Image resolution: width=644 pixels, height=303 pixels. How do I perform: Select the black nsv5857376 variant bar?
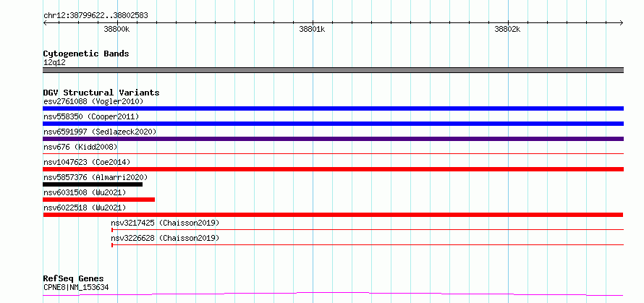tap(93, 184)
